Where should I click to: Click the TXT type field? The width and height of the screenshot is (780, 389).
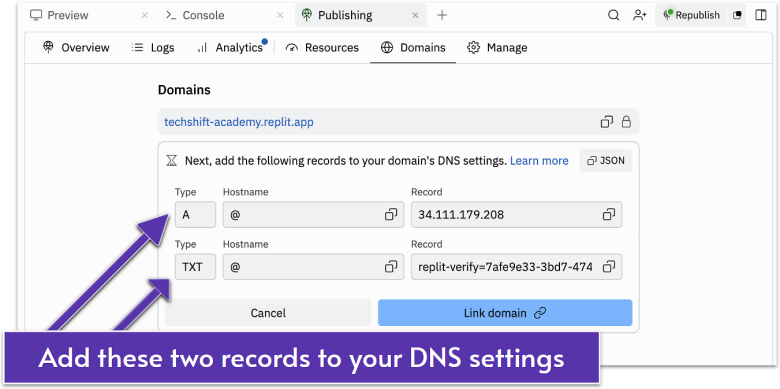(x=195, y=267)
